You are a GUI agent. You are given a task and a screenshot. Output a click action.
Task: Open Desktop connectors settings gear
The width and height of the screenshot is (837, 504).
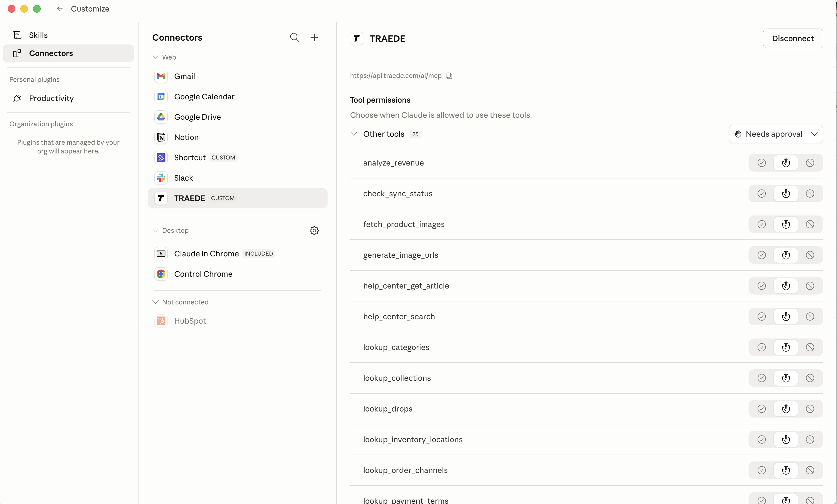click(314, 230)
